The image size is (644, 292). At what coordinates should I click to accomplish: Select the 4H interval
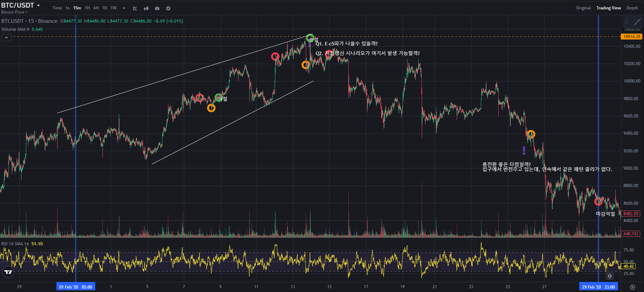pyautogui.click(x=96, y=8)
